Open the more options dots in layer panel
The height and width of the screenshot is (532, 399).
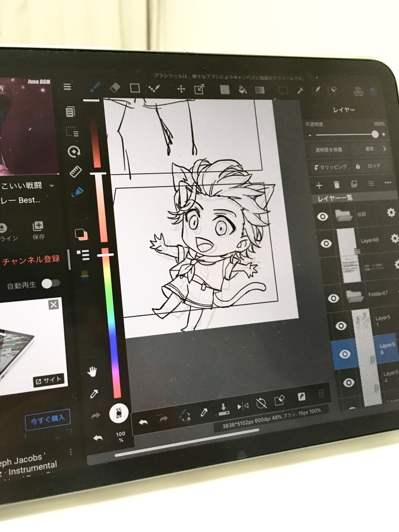388,183
